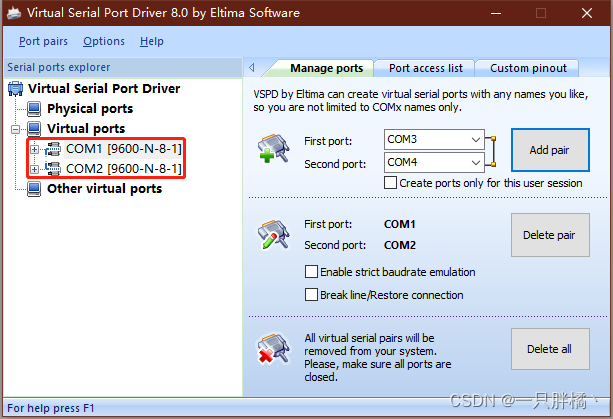The image size is (613, 419).
Task: Click the tab scroll left arrow
Action: click(x=252, y=68)
